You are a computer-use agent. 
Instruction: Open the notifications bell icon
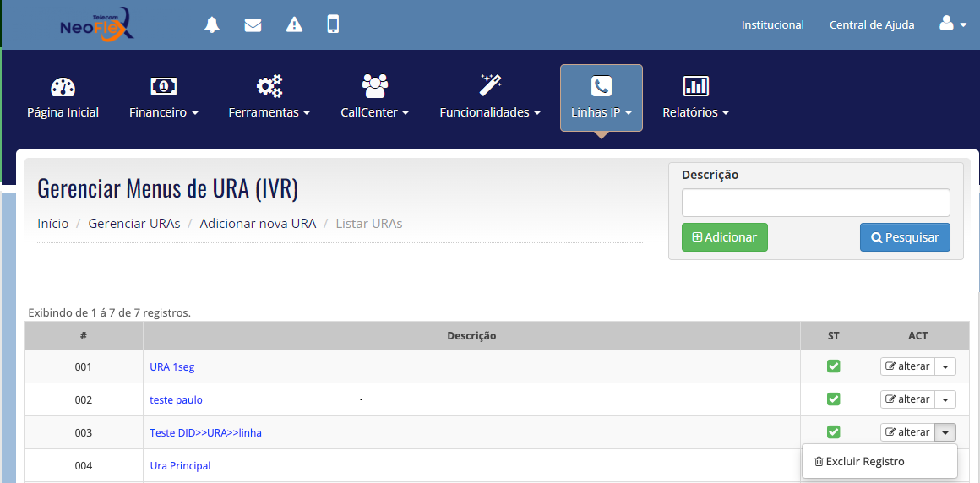click(x=213, y=25)
